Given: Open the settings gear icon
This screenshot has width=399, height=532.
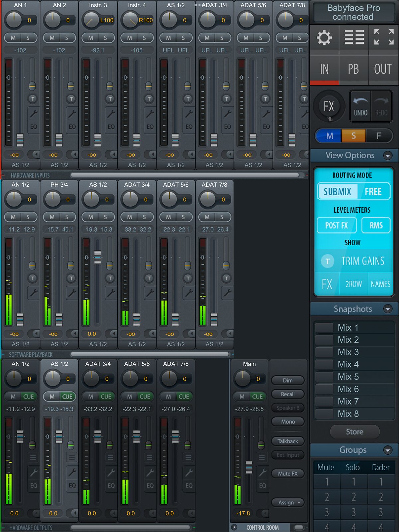Looking at the screenshot, I should pyautogui.click(x=324, y=38).
